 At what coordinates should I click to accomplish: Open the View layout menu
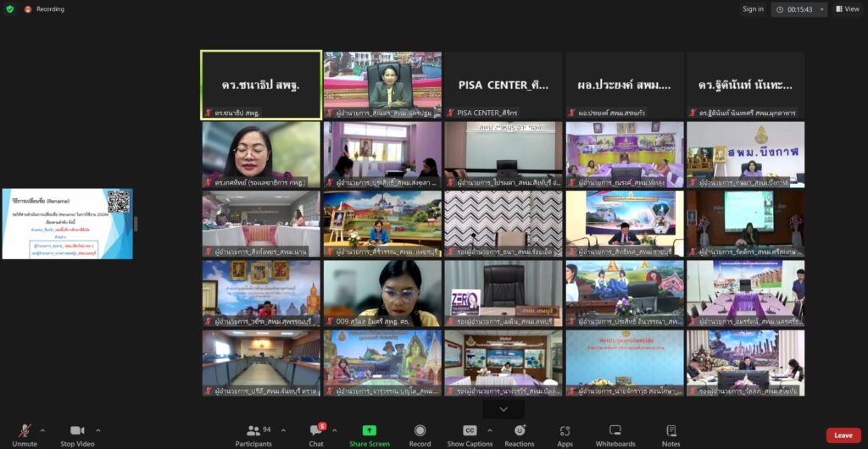847,9
